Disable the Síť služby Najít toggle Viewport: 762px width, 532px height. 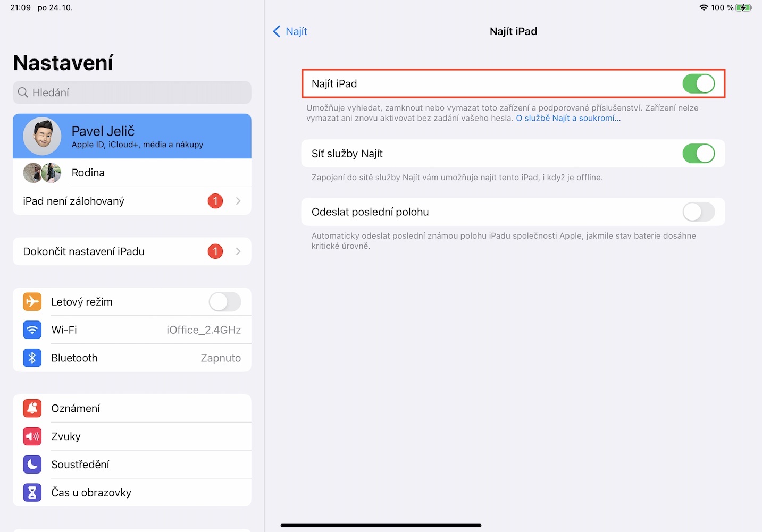click(x=698, y=154)
